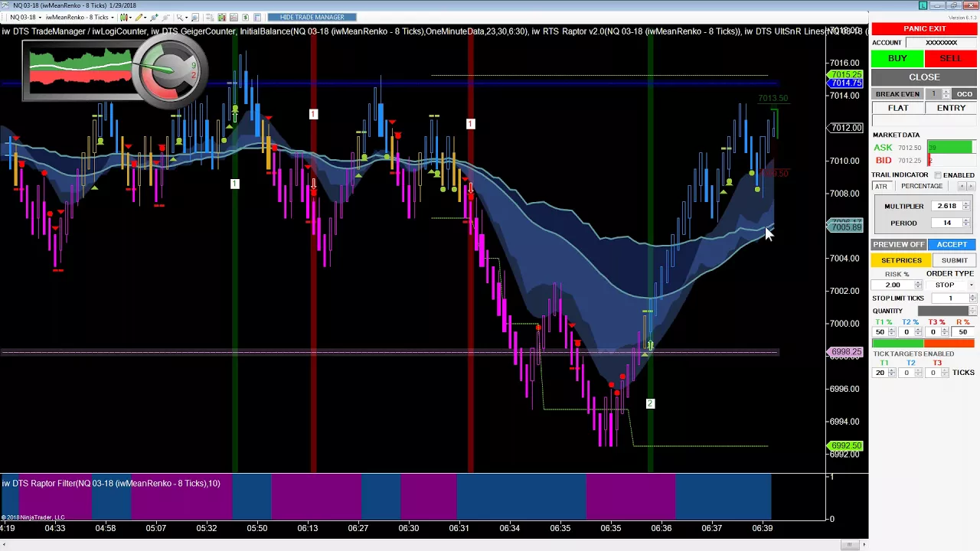Click the chart horizontal scrollbar thumb
This screenshot has width=980, height=551.
coord(848,545)
